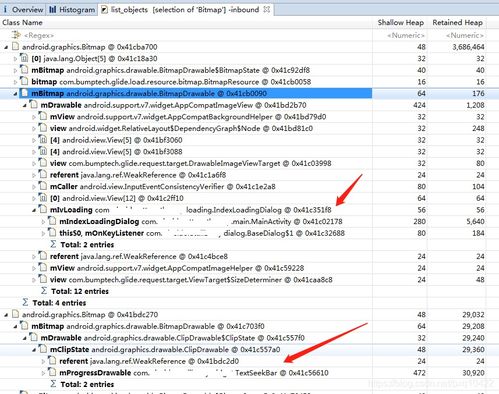This screenshot has height=394, width=499.
Task: Sort by Shallow Heap column header
Action: (x=400, y=23)
